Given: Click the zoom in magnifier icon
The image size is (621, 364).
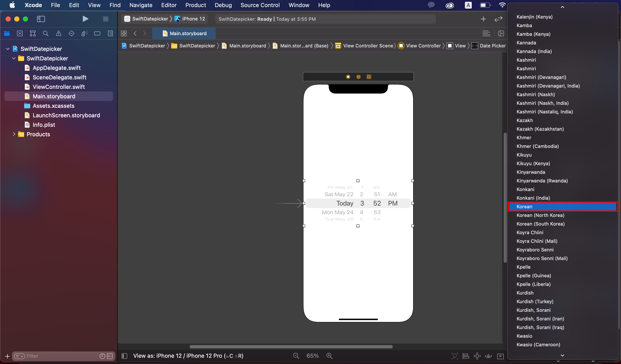Looking at the screenshot, I should (329, 356).
